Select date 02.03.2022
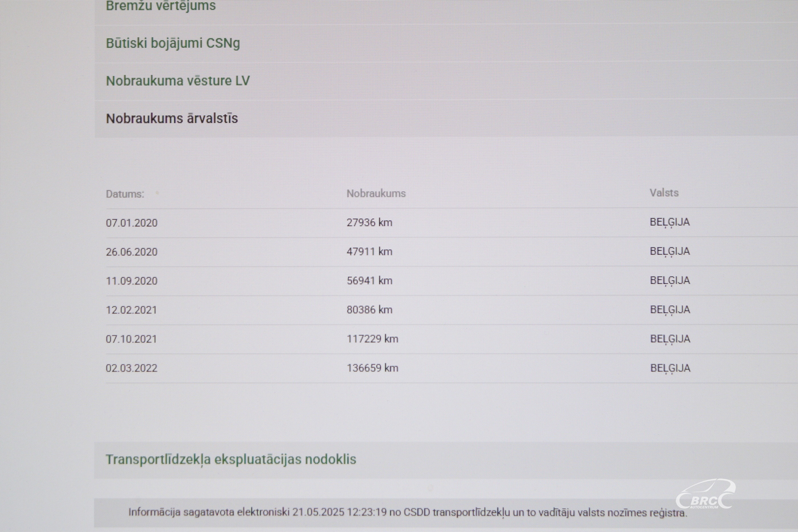 tap(132, 368)
